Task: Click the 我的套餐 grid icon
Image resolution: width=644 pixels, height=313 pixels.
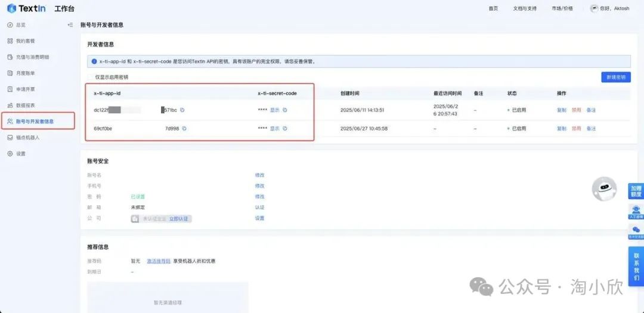Action: tap(10, 41)
